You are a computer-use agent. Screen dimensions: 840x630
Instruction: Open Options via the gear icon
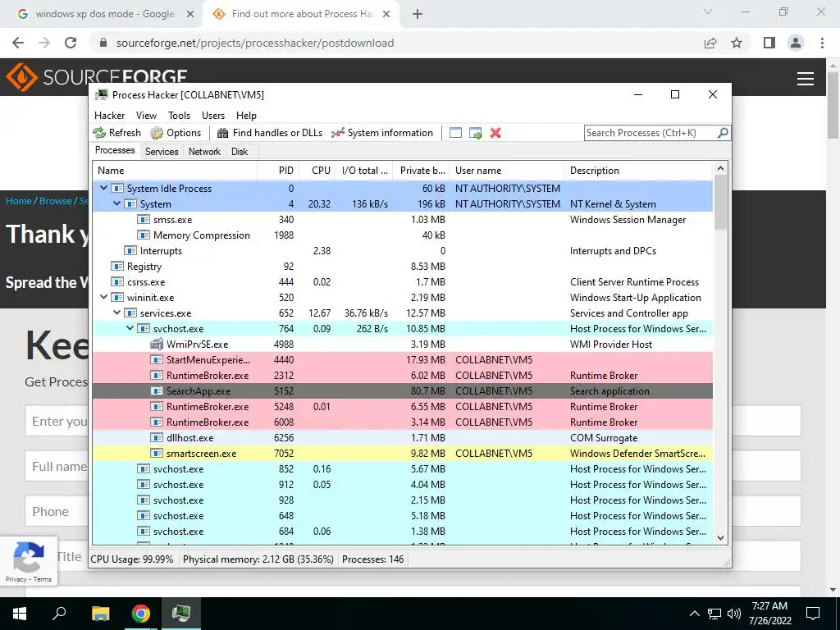157,133
